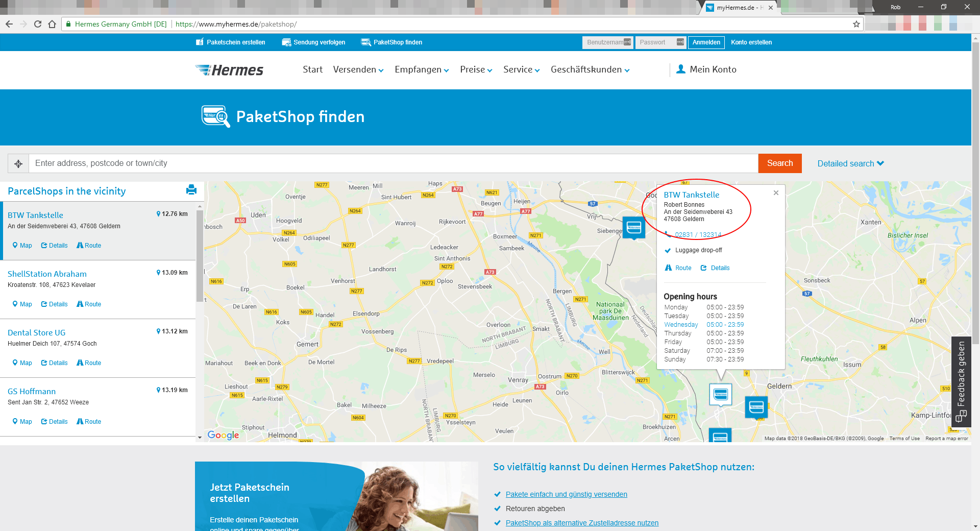Click the parcel shop marker near Siebengewald
Image resolution: width=980 pixels, height=531 pixels.
pyautogui.click(x=634, y=228)
